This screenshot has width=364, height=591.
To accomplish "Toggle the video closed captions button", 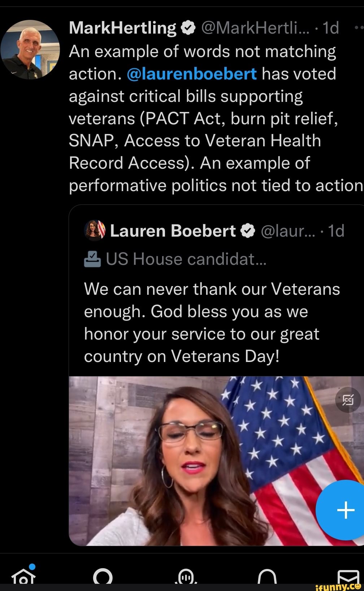I will coord(348,400).
